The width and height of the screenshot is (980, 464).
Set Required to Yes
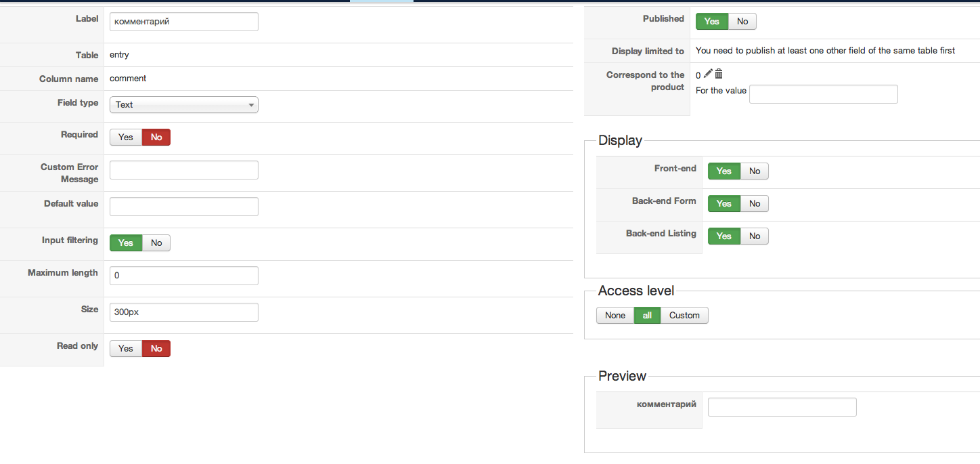coord(126,138)
